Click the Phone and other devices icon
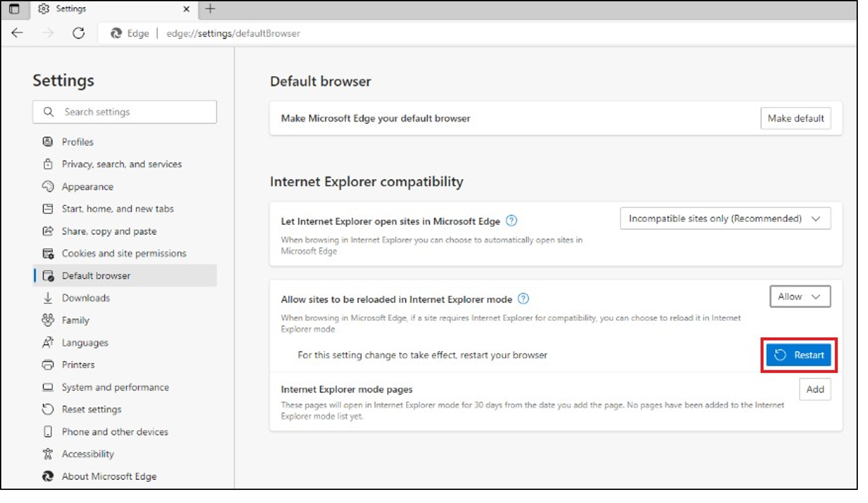 point(48,431)
